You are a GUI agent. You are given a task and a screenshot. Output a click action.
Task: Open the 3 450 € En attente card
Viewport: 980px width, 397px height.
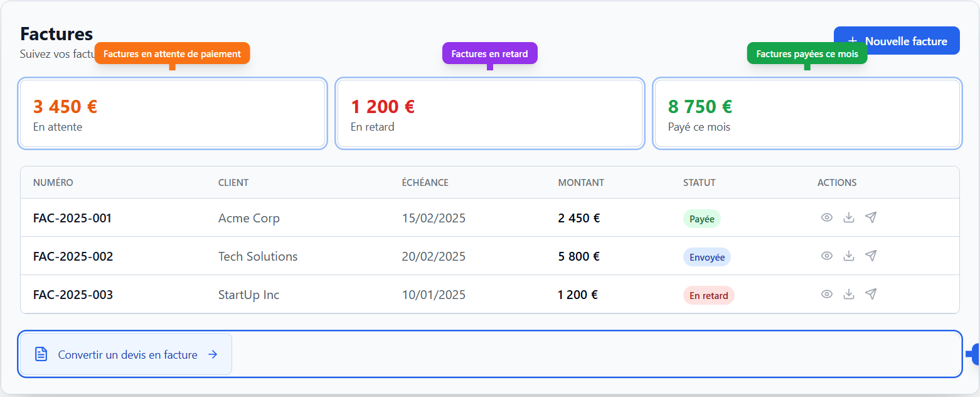pyautogui.click(x=173, y=113)
